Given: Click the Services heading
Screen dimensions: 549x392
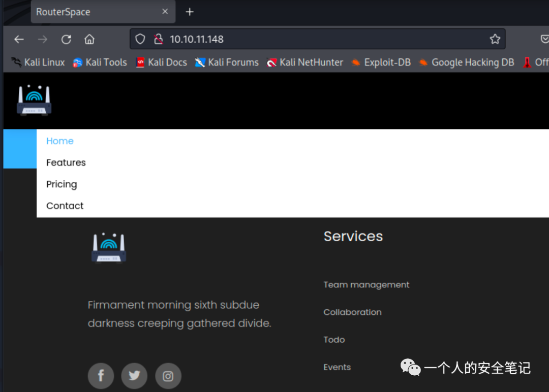Looking at the screenshot, I should coord(353,237).
